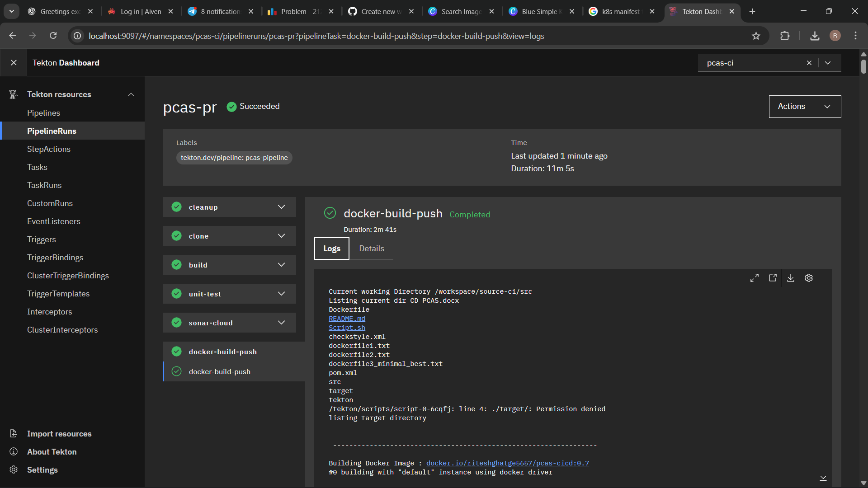Open logs in new window icon
This screenshot has height=488, width=868.
pos(773,278)
